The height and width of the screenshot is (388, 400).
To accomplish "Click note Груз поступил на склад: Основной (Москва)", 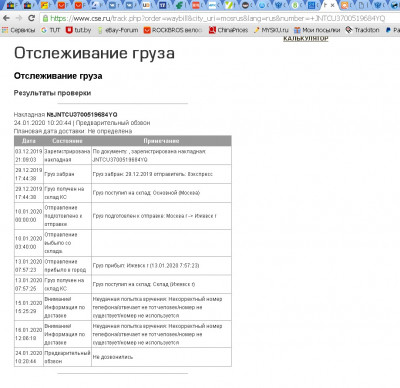I will (146, 193).
